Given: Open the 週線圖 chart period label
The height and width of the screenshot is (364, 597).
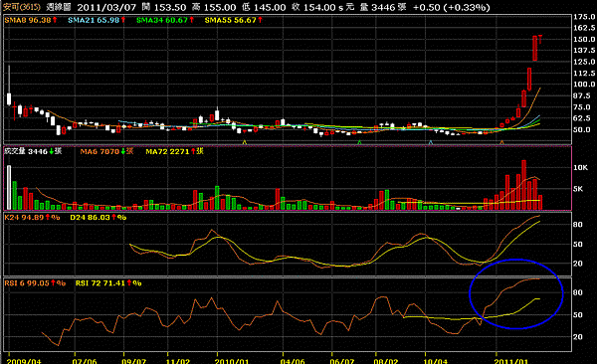Looking at the screenshot, I should click(59, 7).
